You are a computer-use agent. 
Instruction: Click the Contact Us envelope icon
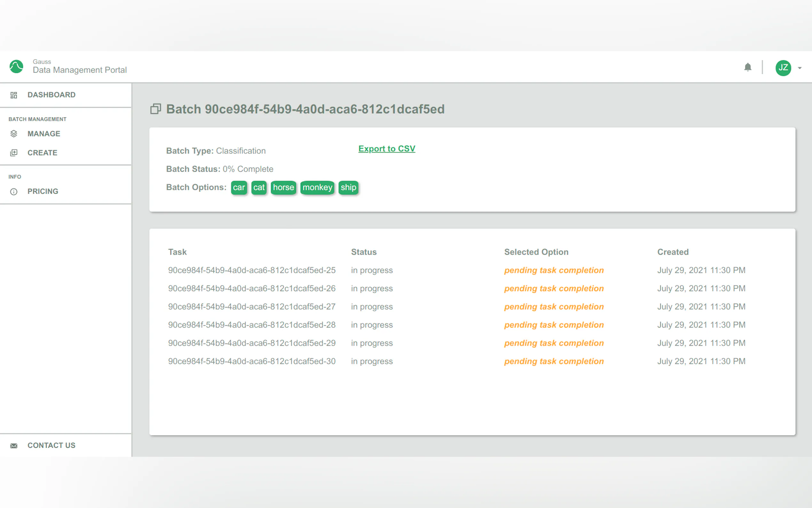coord(14,446)
